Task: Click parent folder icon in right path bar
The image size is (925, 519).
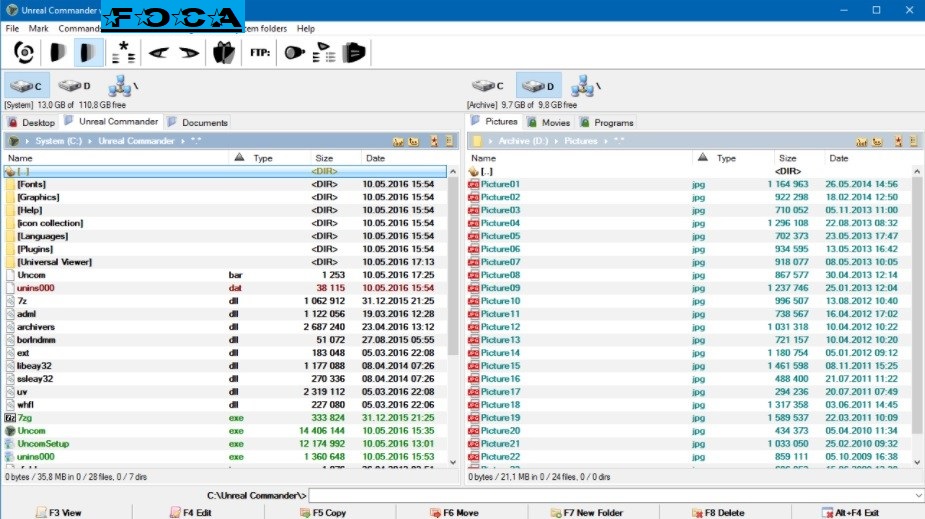Action: 877,142
